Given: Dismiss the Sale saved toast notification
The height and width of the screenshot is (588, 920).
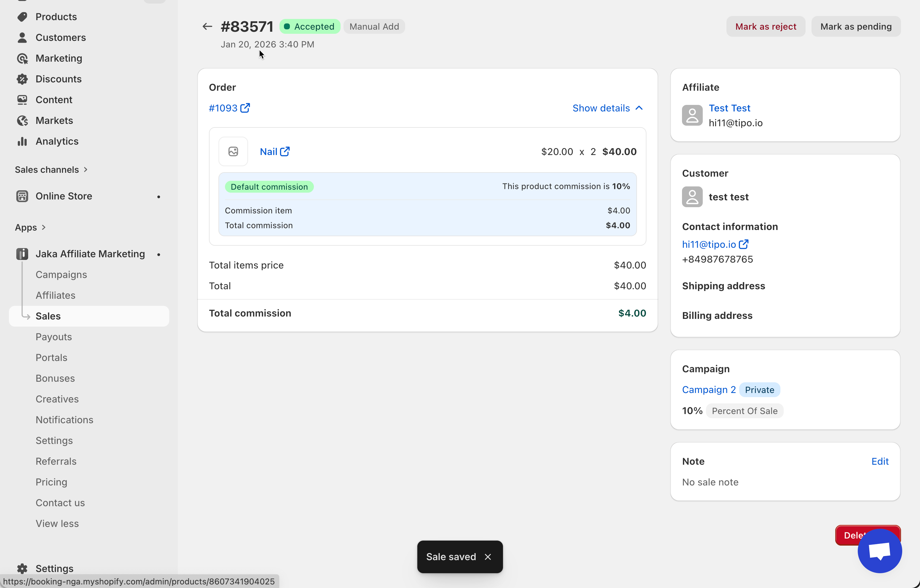Looking at the screenshot, I should coord(488,557).
